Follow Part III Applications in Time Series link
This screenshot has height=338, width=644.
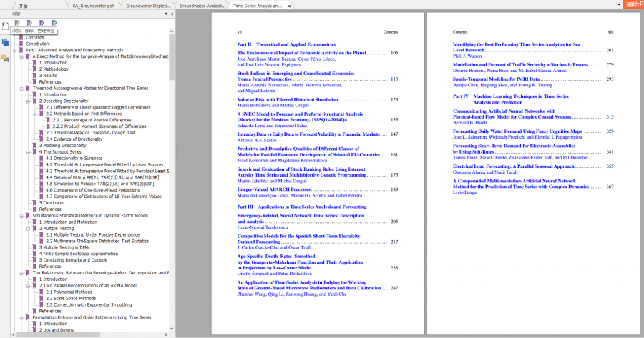pos(302,207)
